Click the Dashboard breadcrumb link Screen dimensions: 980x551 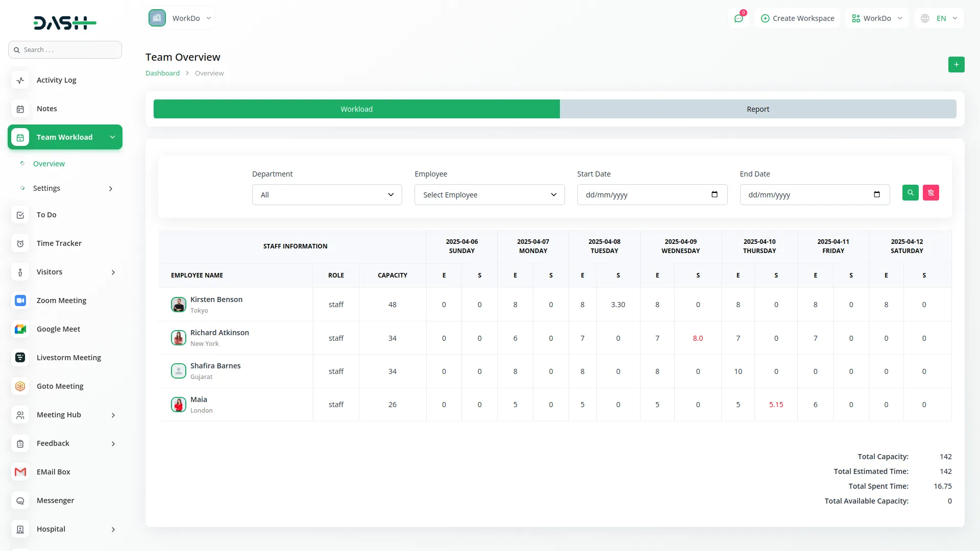(162, 73)
